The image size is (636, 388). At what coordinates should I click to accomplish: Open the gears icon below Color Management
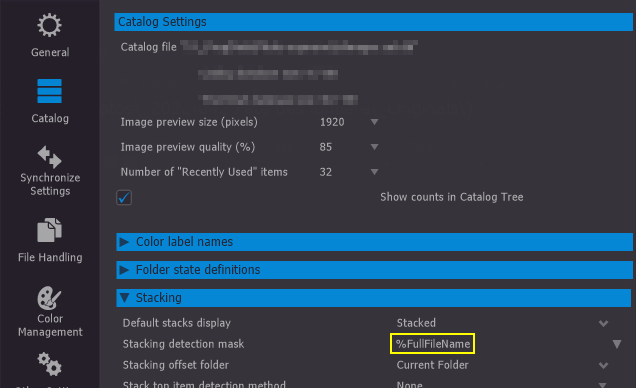pos(49,364)
